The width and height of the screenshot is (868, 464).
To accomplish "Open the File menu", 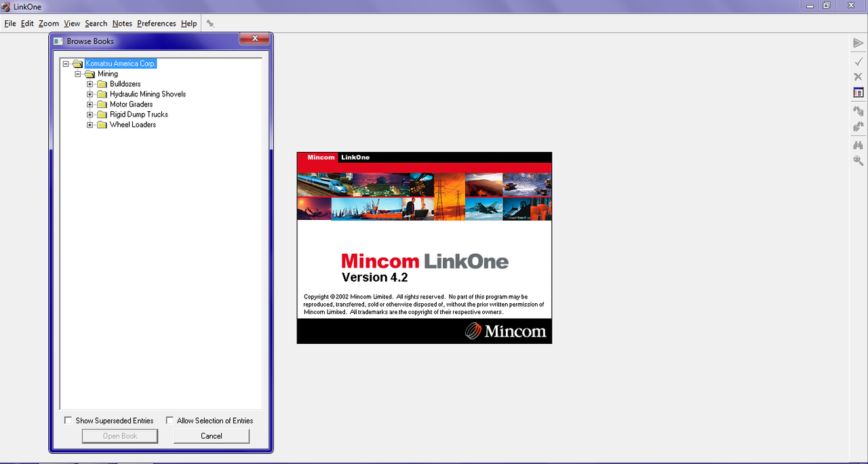I will 10,23.
